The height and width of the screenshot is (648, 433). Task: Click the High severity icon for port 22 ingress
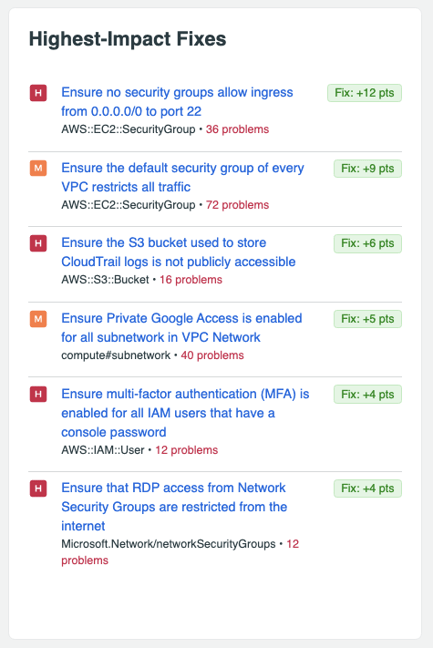[38, 93]
